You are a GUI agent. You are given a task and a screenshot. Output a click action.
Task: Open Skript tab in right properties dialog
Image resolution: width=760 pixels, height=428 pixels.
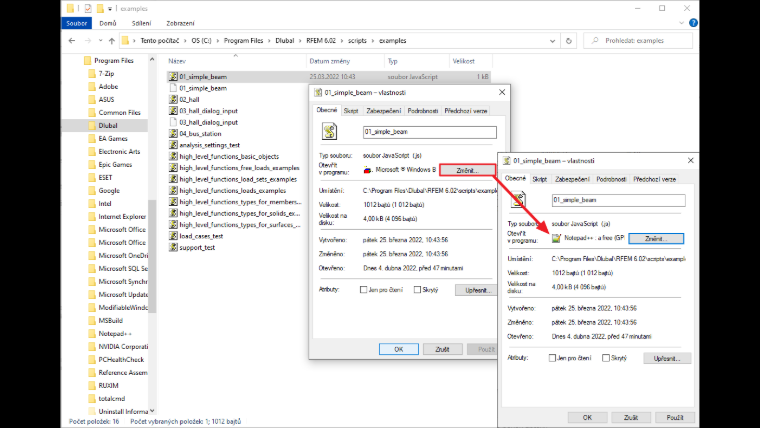tap(539, 179)
